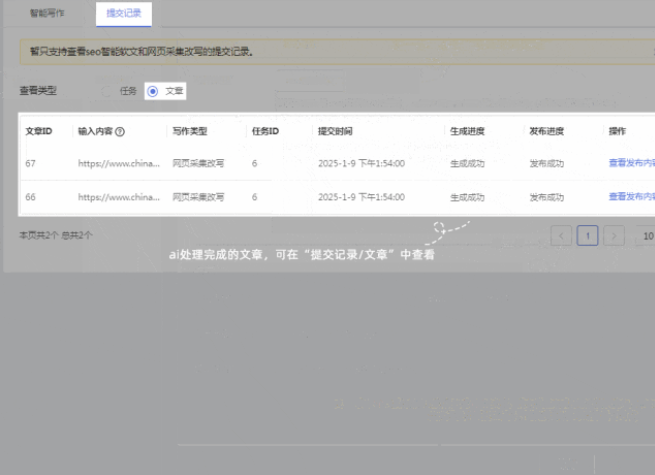This screenshot has height=475, width=655.
Task: Open 查看发布内容 for article 67
Action: 631,162
